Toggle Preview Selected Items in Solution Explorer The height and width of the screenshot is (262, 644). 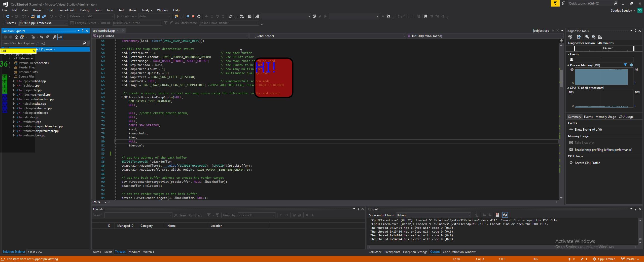pos(60,37)
